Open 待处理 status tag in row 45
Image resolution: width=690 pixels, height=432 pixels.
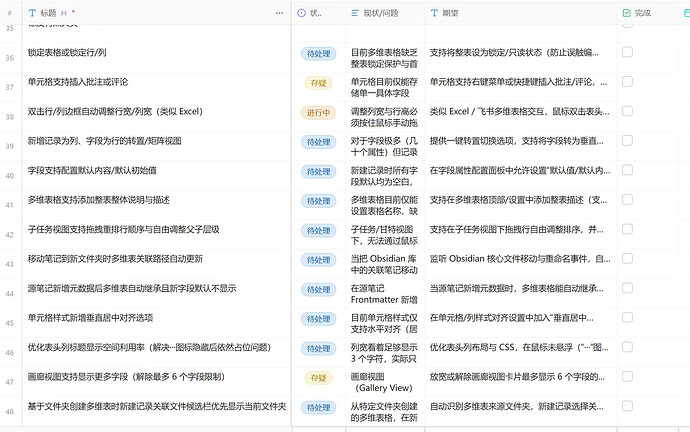(319, 319)
